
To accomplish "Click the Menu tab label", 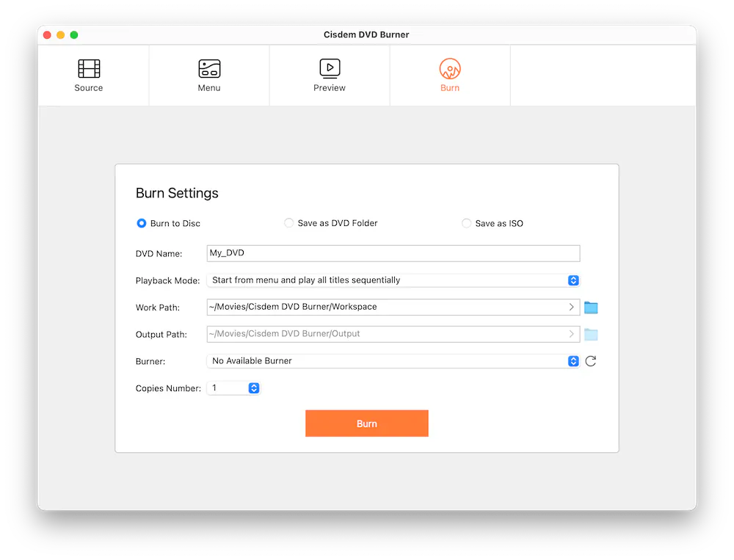I will tap(209, 88).
